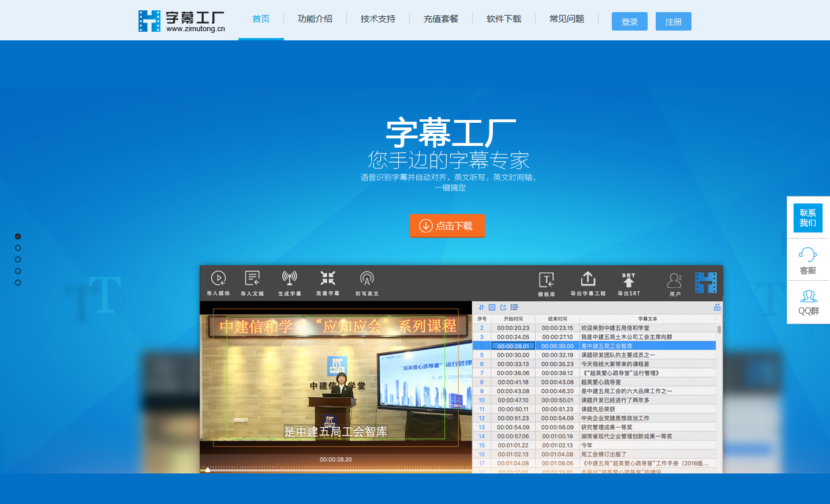Click the QQ群 icon
Screen dimensions: 830x504
pyautogui.click(x=809, y=296)
